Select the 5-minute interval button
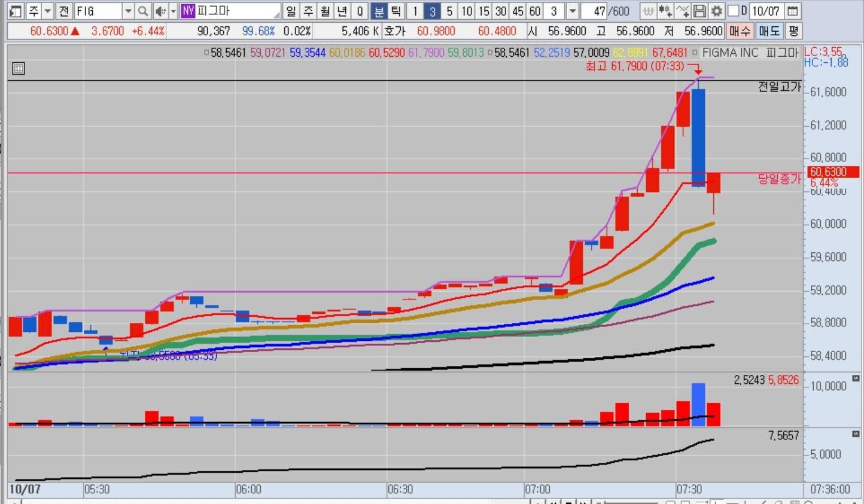The image size is (864, 504). coord(449,11)
